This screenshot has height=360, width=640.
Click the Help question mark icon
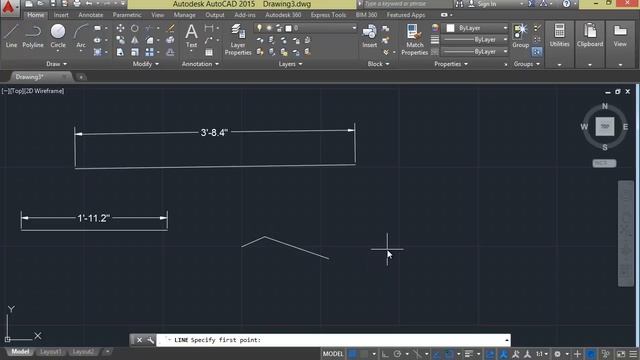pos(567,4)
